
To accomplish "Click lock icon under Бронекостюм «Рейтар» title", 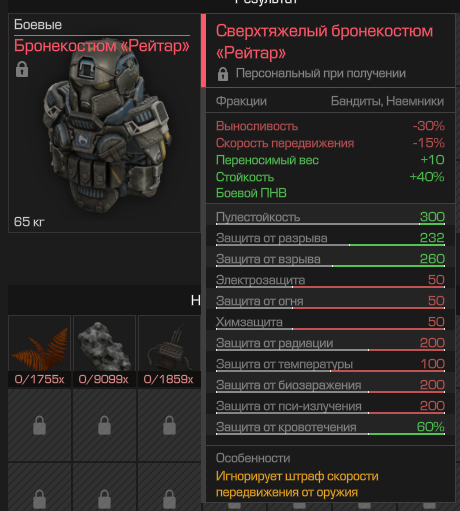I will (x=22, y=69).
